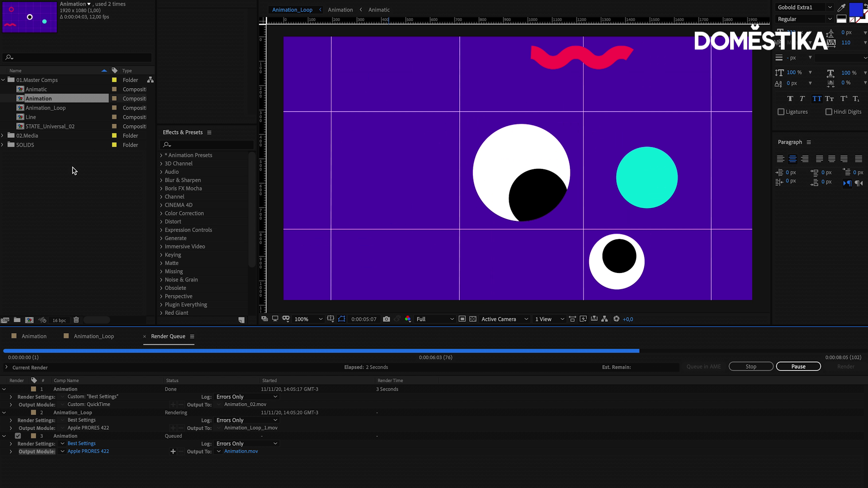The width and height of the screenshot is (868, 488).
Task: Toggle Small Caps text style
Action: (x=829, y=99)
